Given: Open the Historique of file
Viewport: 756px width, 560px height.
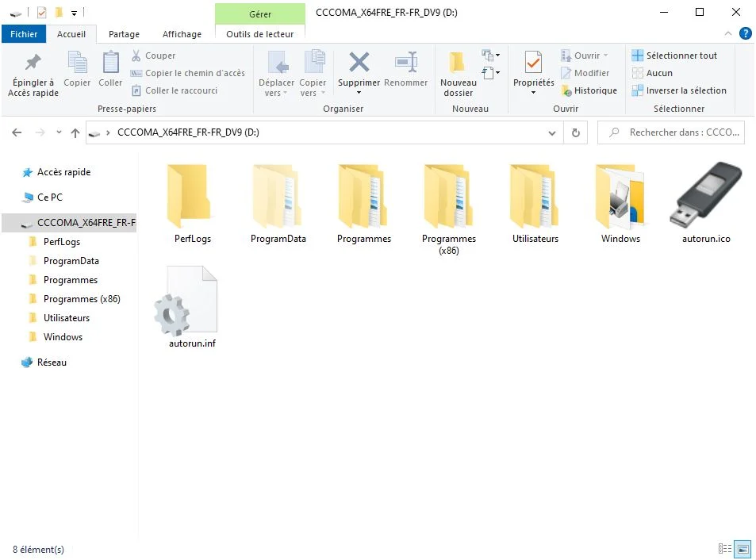Looking at the screenshot, I should coord(589,90).
